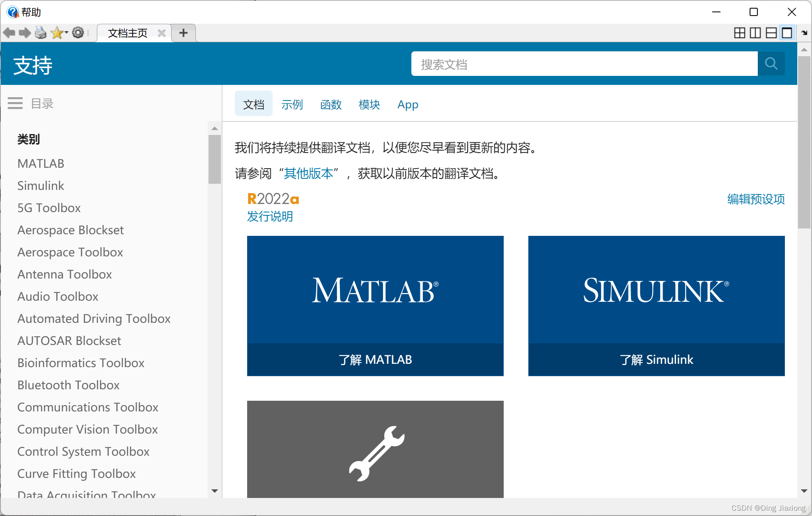Go back to the previous help page
The width and height of the screenshot is (812, 516).
[x=9, y=33]
